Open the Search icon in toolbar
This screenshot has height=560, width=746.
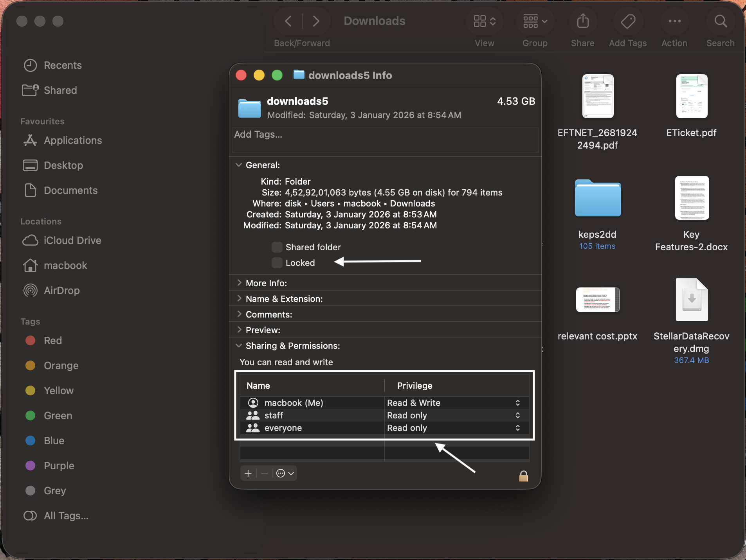click(x=720, y=21)
